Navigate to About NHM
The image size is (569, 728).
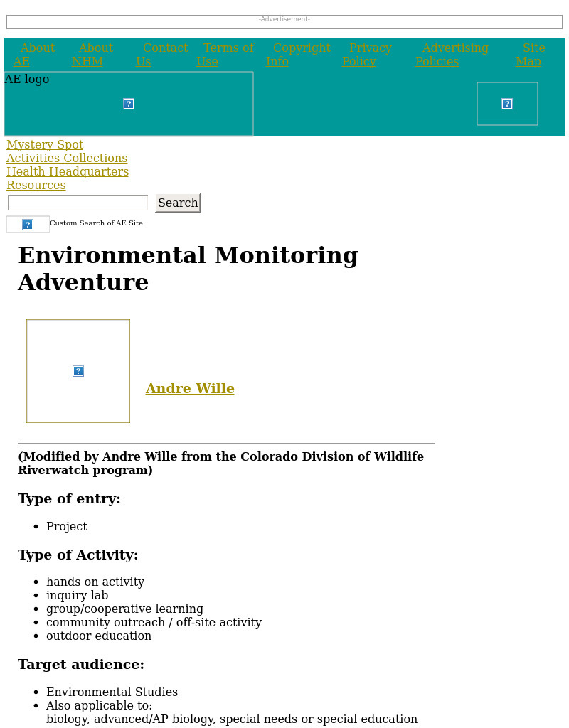[x=92, y=54]
